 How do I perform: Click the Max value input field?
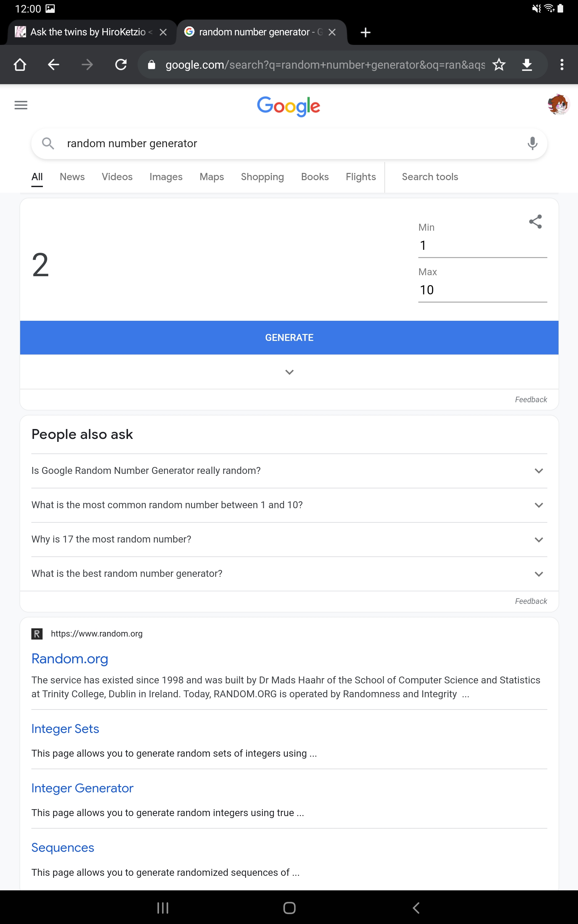pos(482,290)
